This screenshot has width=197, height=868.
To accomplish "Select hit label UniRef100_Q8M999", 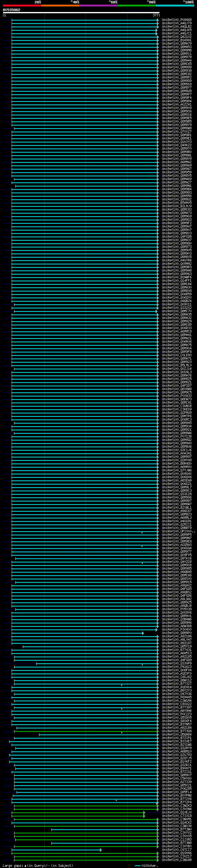I will [x=177, y=67].
